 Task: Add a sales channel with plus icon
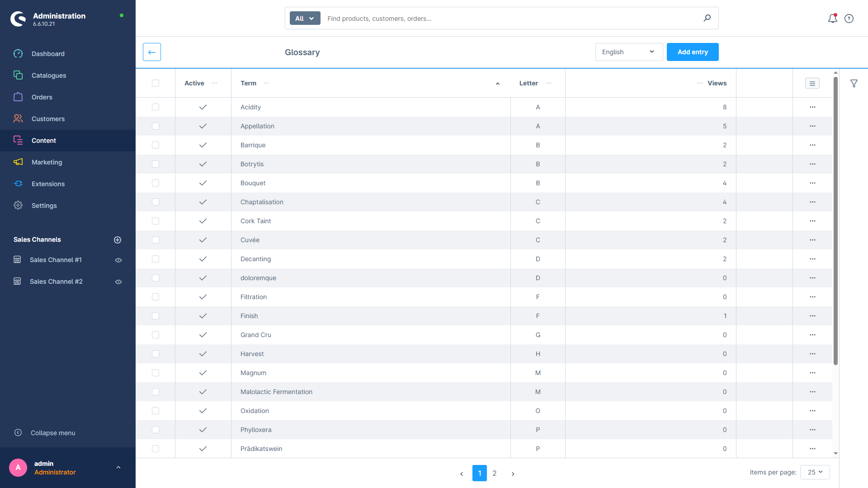[118, 240]
